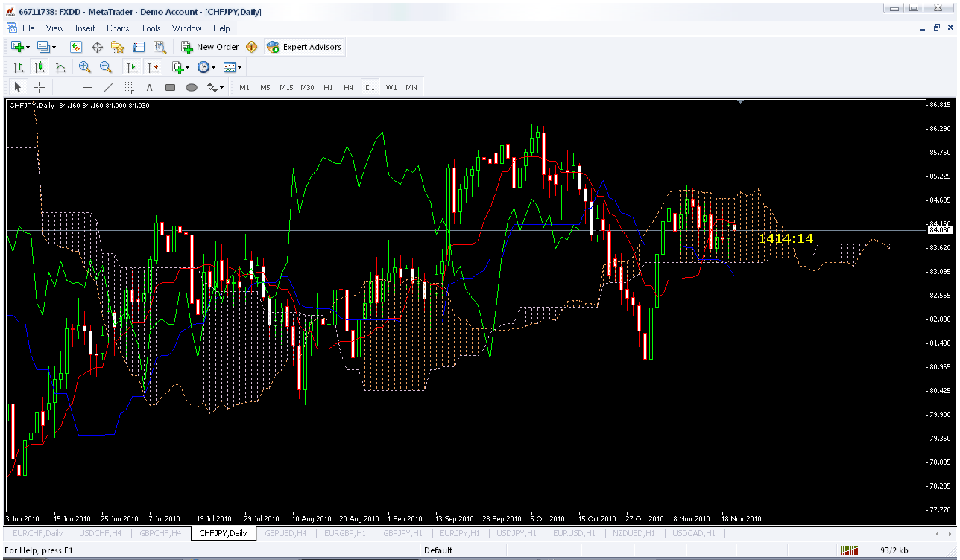Open the Navigator folder-star icon
The width and height of the screenshot is (960, 560).
(x=118, y=47)
